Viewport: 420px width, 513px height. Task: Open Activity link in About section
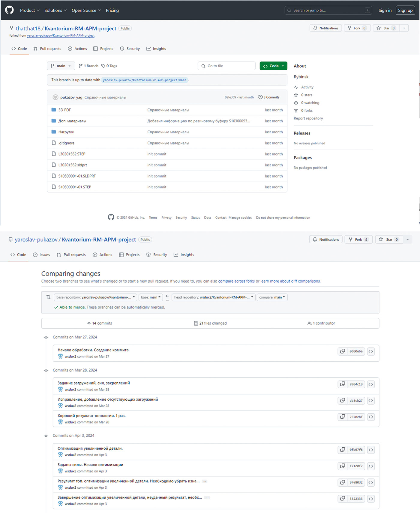pyautogui.click(x=304, y=87)
